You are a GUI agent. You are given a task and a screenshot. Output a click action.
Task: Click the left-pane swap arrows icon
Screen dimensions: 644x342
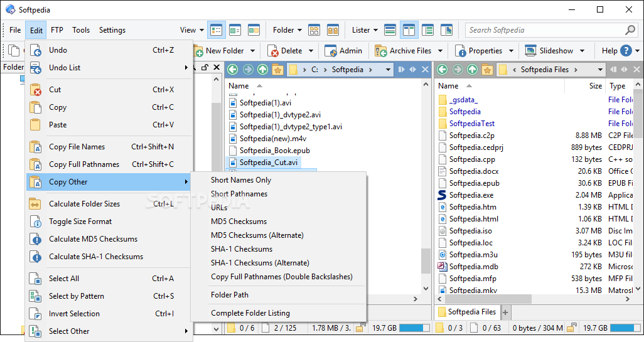coord(413,70)
